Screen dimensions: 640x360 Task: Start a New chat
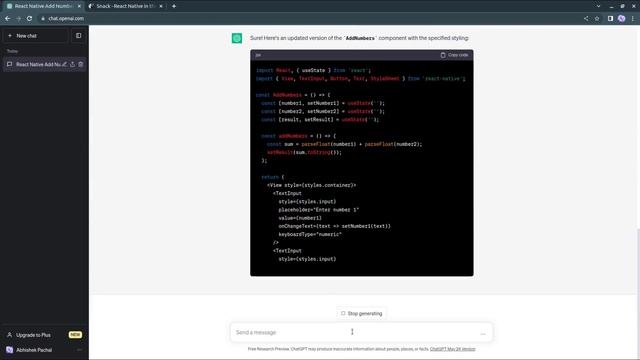(36, 36)
